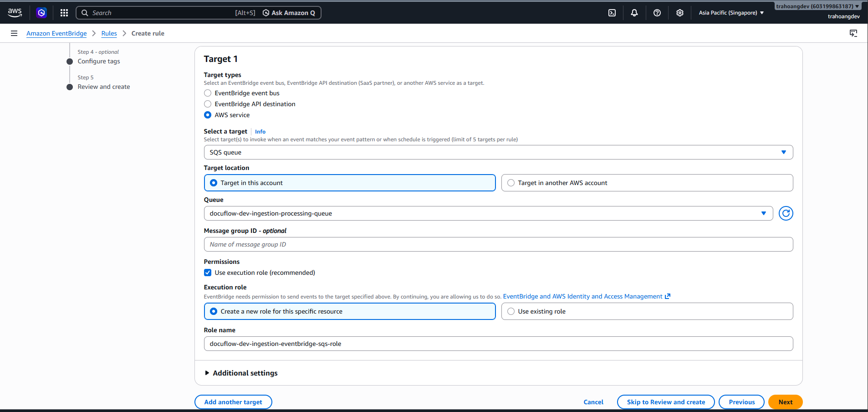This screenshot has height=412, width=868.
Task: Go to the AWS Console home logo
Action: (x=15, y=13)
